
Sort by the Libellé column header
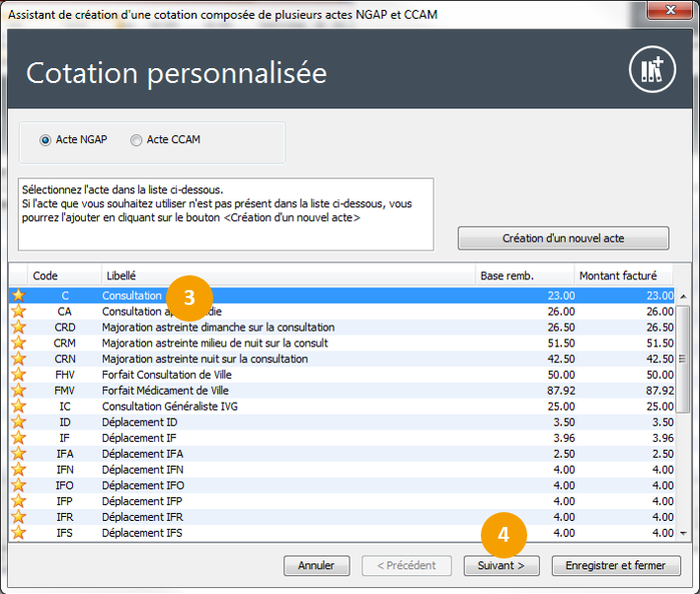point(286,276)
